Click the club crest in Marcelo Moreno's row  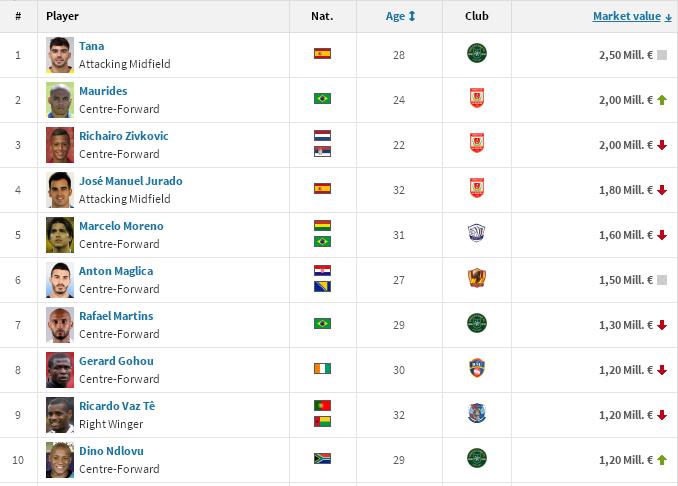[477, 234]
